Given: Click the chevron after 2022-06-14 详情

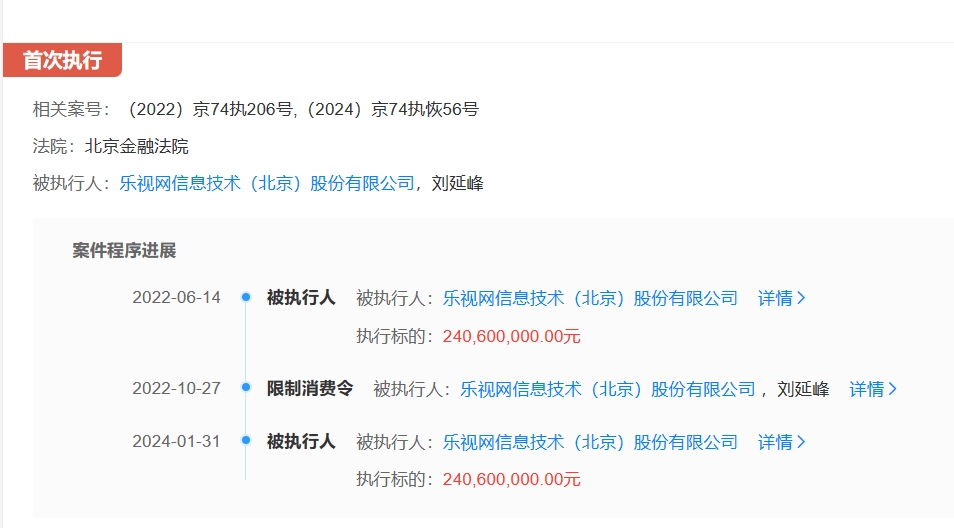Looking at the screenshot, I should pos(801,298).
